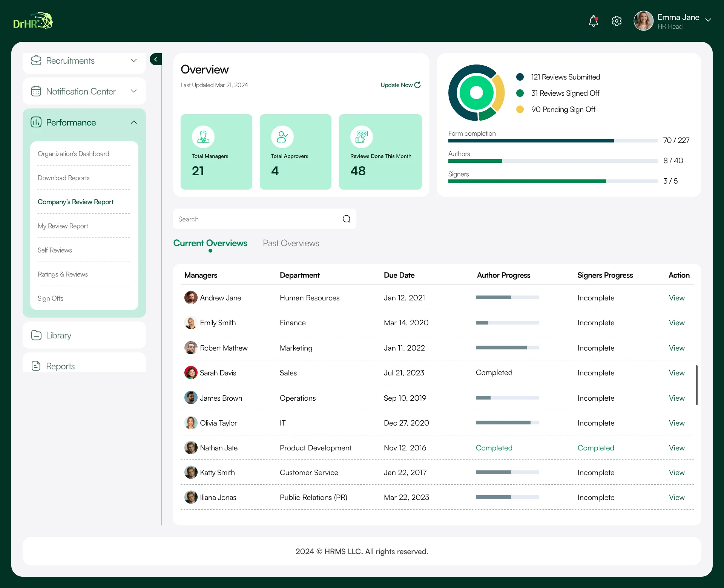Switch to Current Overviews tab

point(210,243)
